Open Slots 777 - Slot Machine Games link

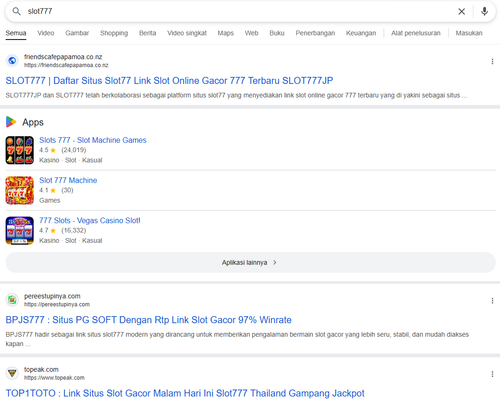tap(93, 140)
